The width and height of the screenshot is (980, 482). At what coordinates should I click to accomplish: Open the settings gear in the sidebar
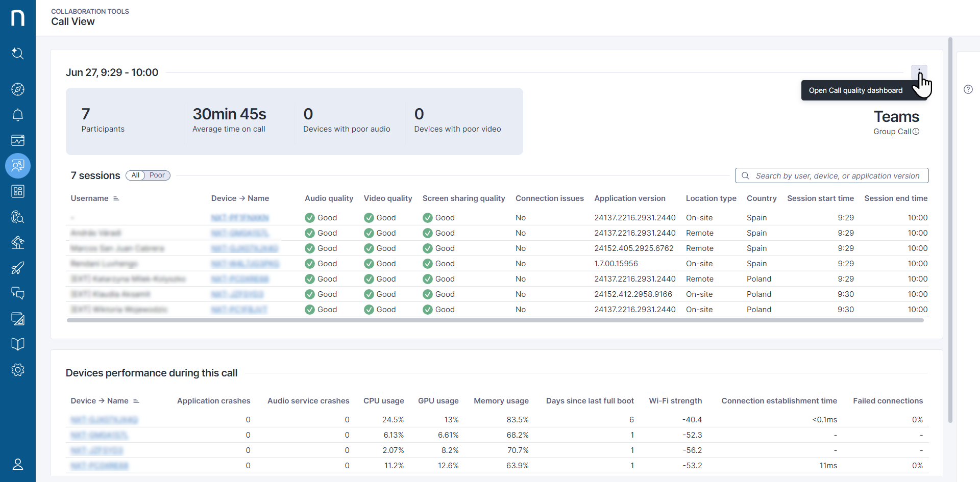tap(18, 370)
